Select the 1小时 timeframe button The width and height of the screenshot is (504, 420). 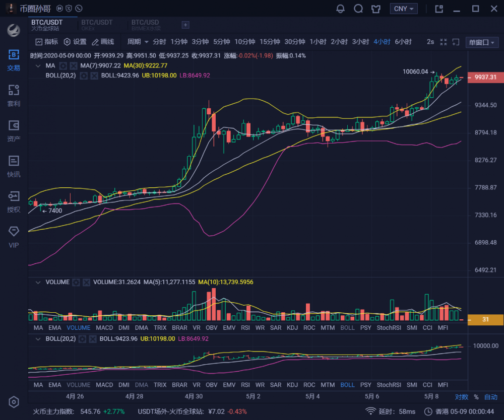pos(318,42)
